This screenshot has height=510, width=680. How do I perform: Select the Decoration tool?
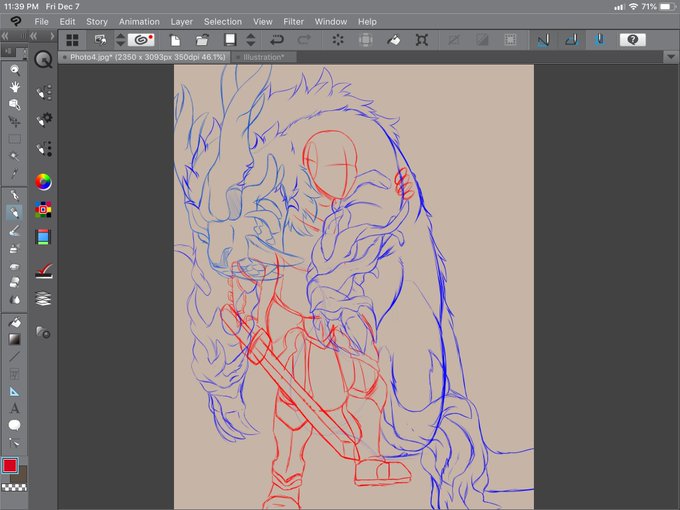14,266
